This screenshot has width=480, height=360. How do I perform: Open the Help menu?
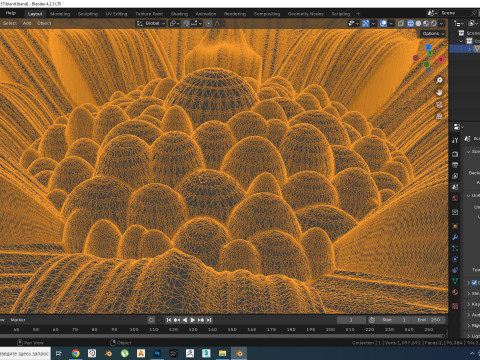point(11,13)
